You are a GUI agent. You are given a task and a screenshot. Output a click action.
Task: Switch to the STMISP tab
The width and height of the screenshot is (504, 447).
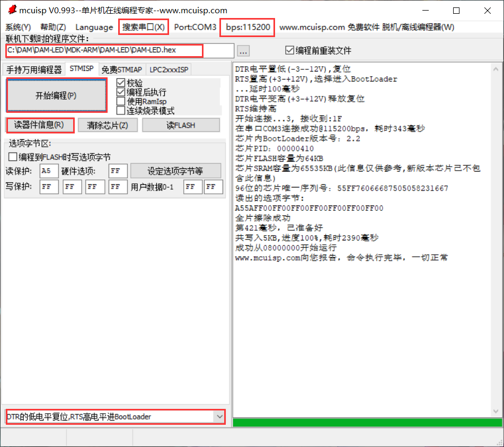pos(82,69)
